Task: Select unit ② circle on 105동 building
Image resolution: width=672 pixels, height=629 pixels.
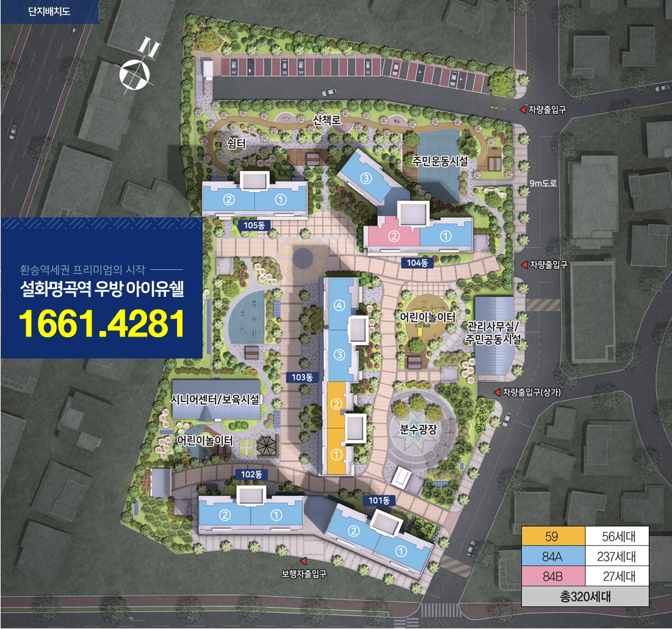Action: [x=229, y=199]
